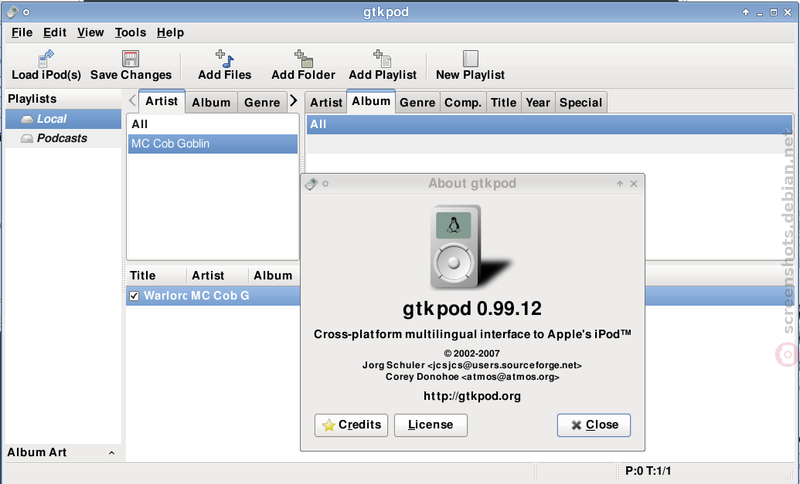The width and height of the screenshot is (800, 484).
Task: Sort tracks by Title column header
Action: (157, 276)
